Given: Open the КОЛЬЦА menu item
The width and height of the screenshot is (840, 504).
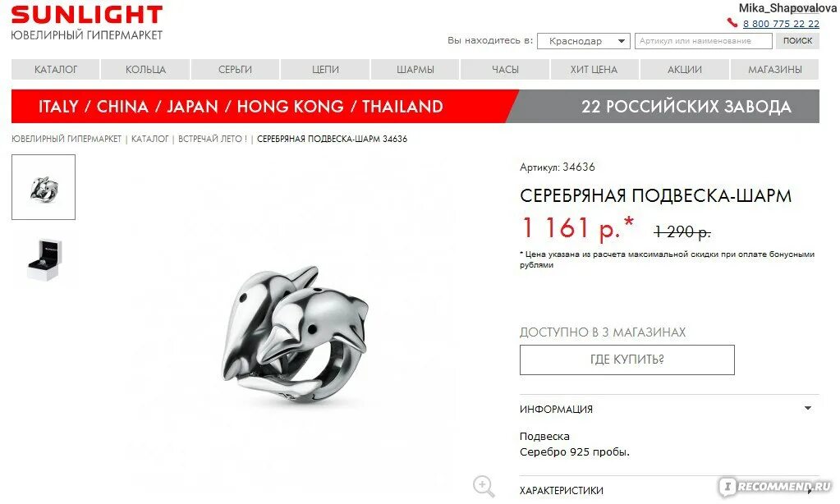Looking at the screenshot, I should click(x=145, y=70).
